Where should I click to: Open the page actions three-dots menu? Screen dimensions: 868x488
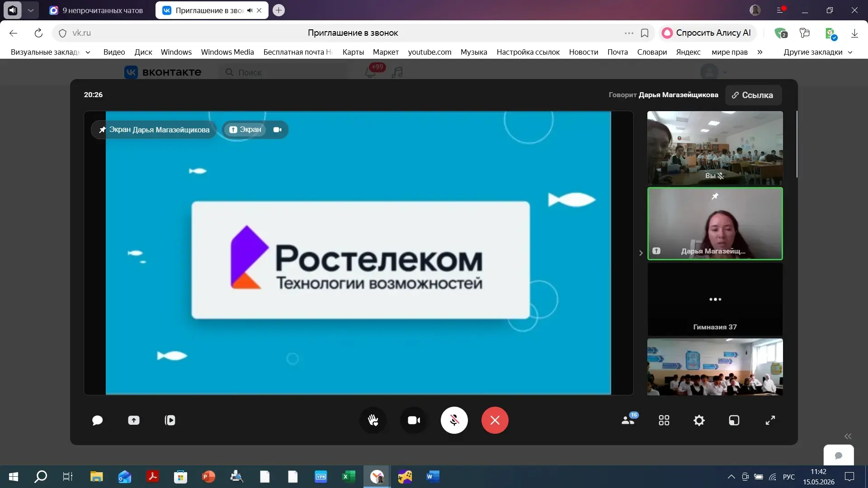coord(629,33)
